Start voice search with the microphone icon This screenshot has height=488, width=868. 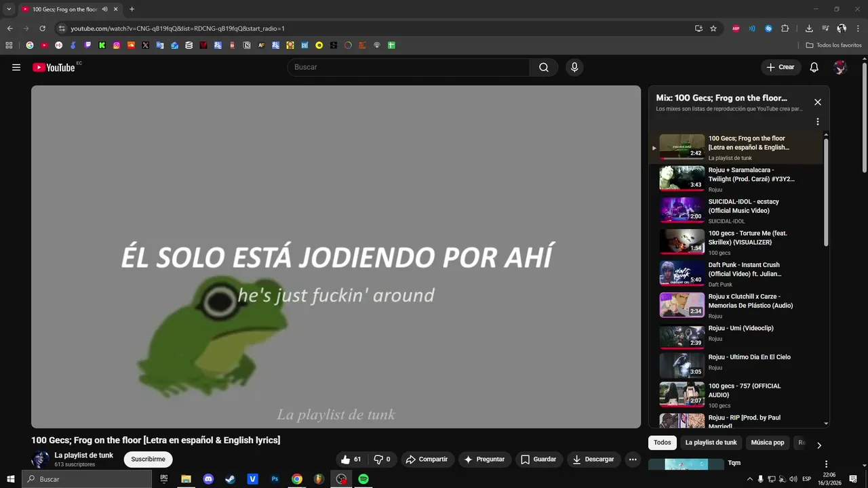tap(574, 67)
